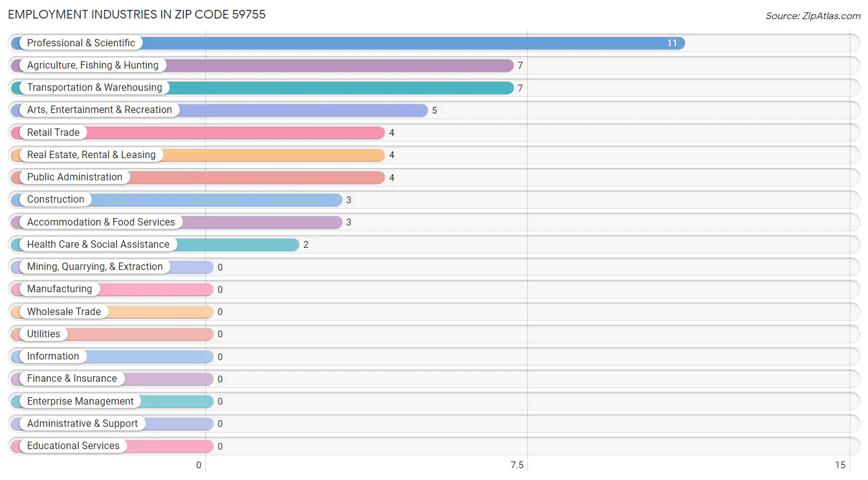Image resolution: width=868 pixels, height=480 pixels.
Task: Click the Wholesale Trade label
Action: 64,311
